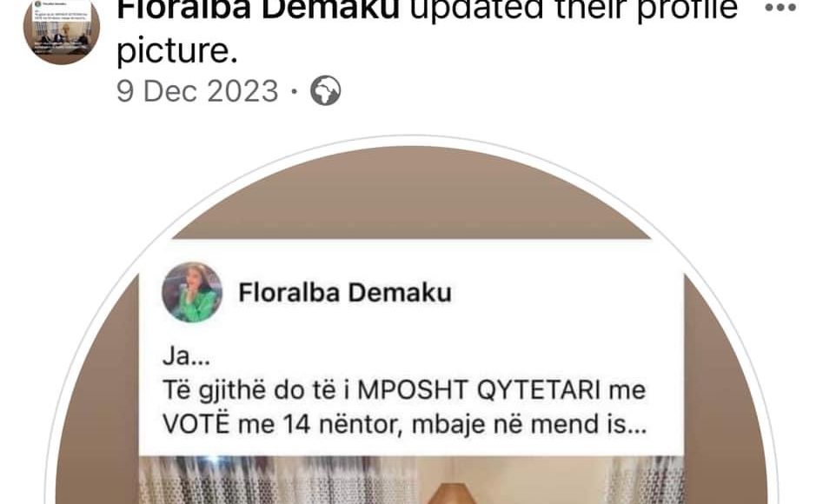Click the public globe privacy icon
823x504 pixels.
click(x=325, y=90)
